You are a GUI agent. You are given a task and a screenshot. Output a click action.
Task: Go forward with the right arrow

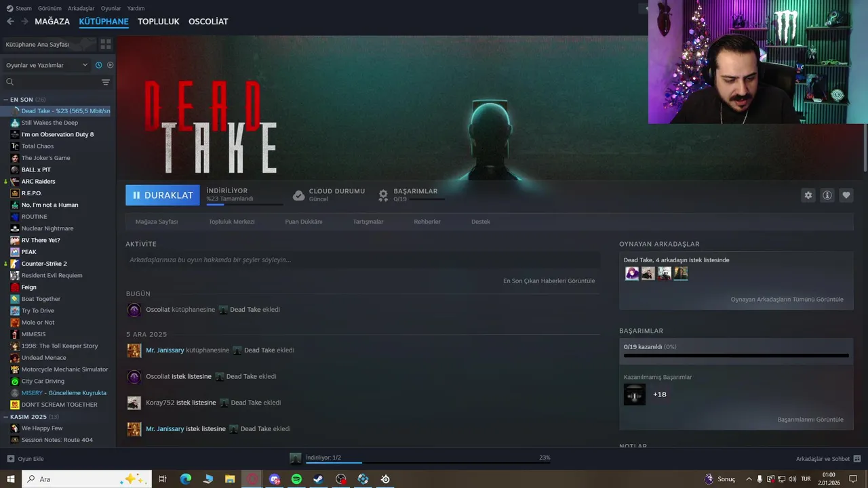pyautogui.click(x=24, y=22)
